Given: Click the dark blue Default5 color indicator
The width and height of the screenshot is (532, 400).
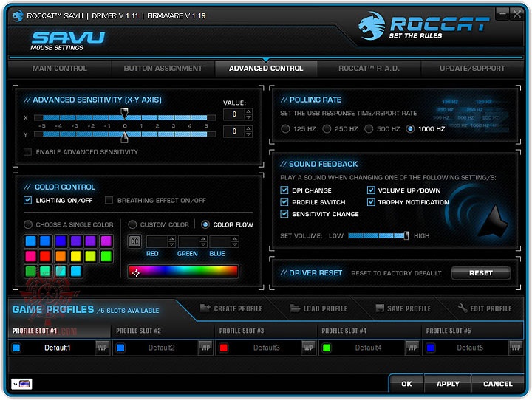Looking at the screenshot, I should point(431,348).
